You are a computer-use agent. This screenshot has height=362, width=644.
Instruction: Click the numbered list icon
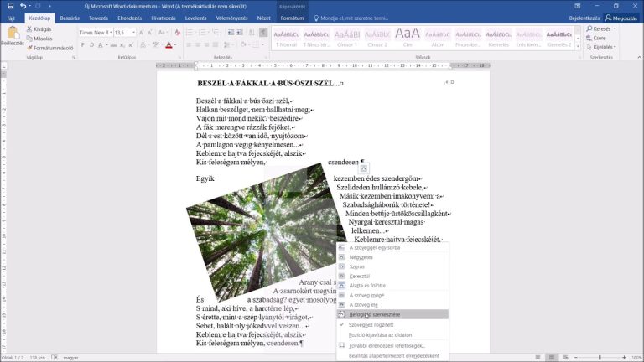[202, 33]
